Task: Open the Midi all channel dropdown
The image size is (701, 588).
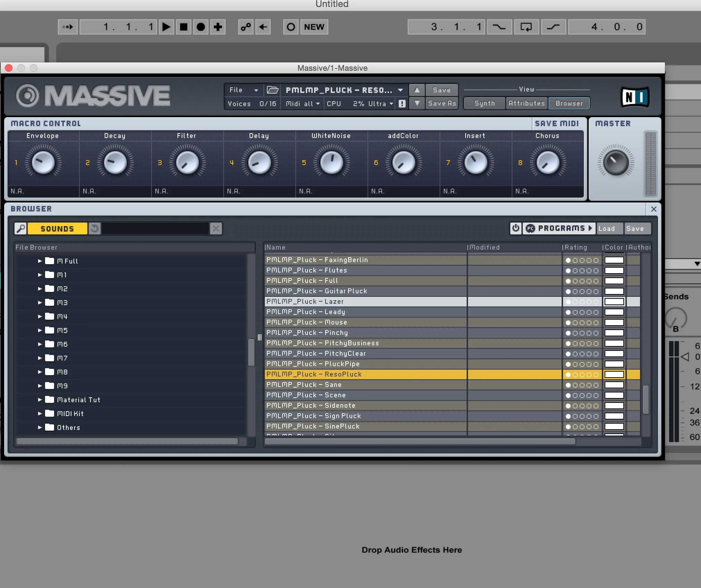Action: coord(302,104)
